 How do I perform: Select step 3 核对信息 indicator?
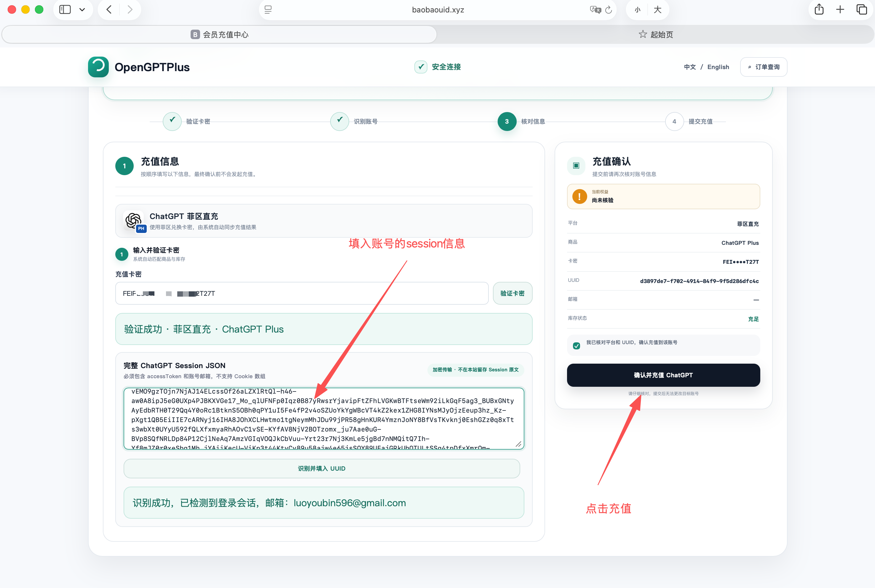point(507,121)
